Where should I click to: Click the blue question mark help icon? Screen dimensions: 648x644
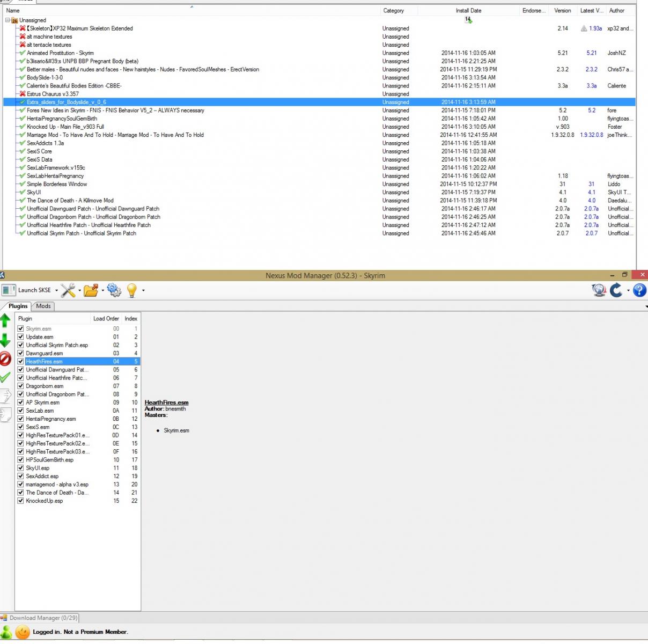pyautogui.click(x=639, y=290)
